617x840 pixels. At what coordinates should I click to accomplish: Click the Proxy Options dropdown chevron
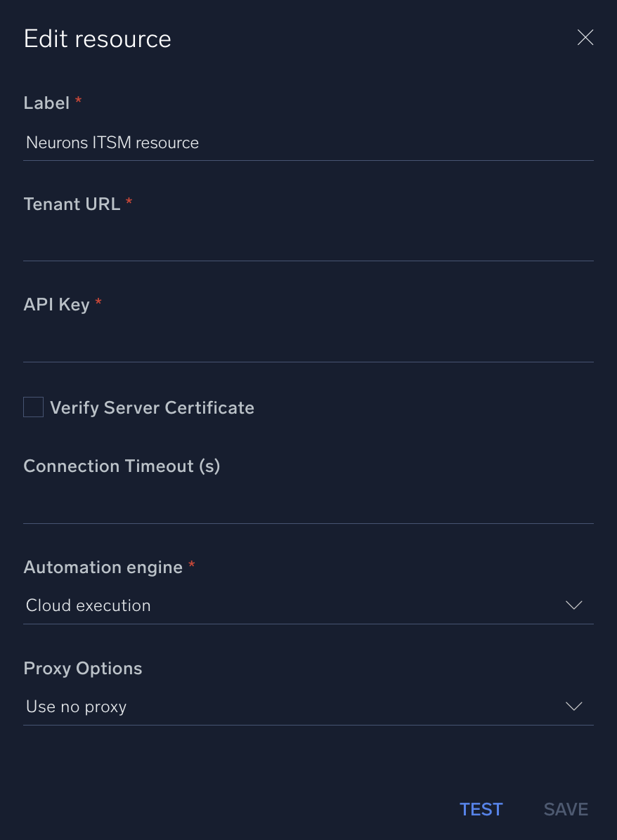[573, 707]
